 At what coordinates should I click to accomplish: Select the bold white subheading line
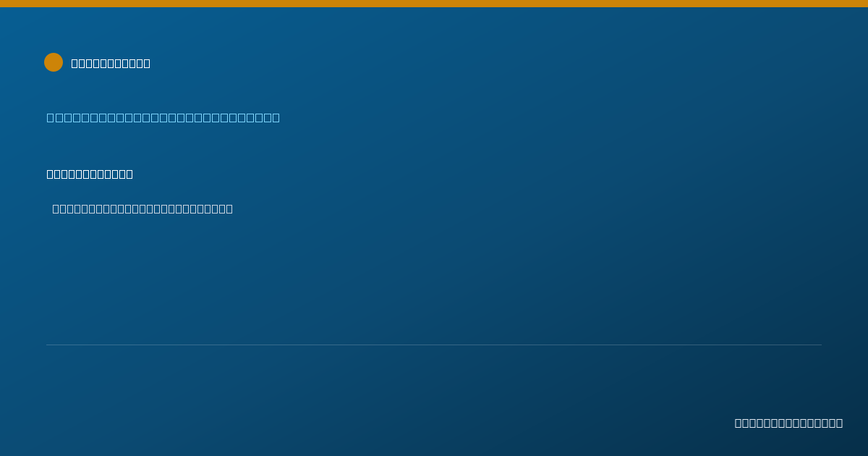[90, 174]
